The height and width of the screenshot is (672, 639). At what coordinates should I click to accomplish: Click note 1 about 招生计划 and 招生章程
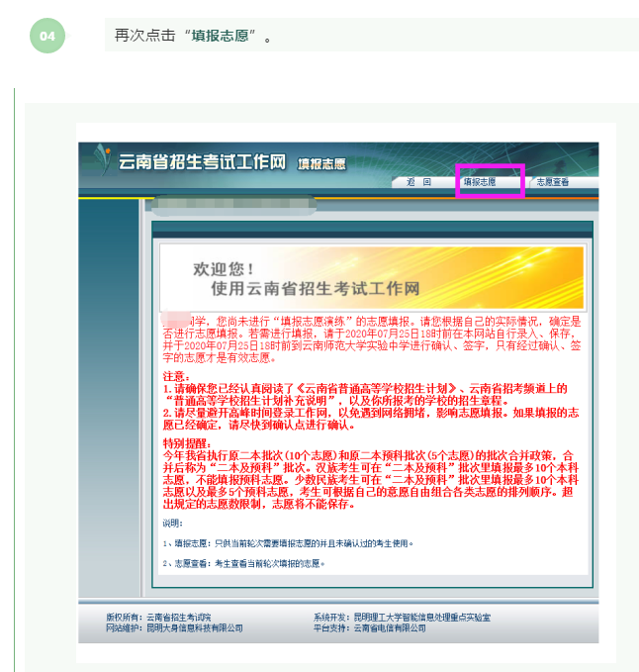coord(365,395)
